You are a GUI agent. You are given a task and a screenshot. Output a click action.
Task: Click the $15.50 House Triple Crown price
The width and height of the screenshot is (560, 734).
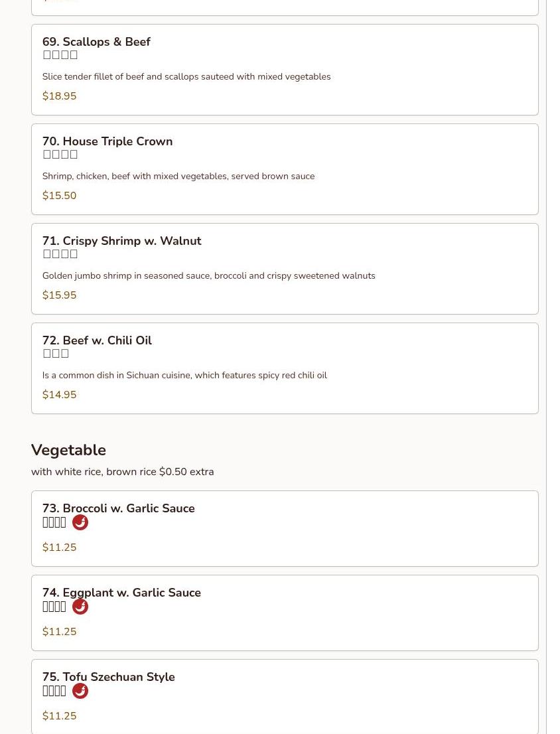[60, 196]
